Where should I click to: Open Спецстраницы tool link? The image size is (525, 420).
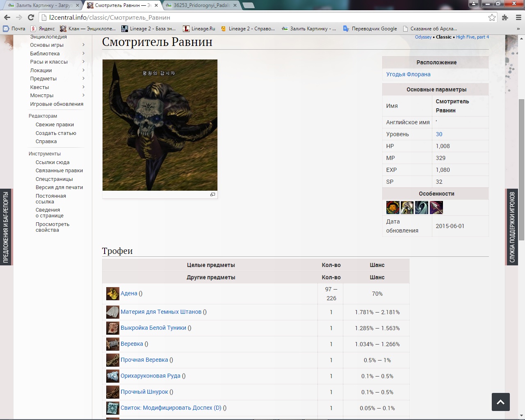[x=54, y=179]
